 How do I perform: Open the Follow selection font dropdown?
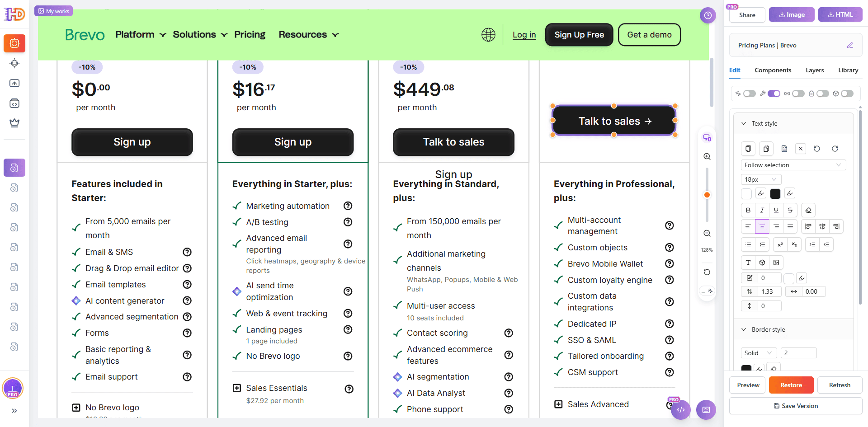pyautogui.click(x=793, y=165)
